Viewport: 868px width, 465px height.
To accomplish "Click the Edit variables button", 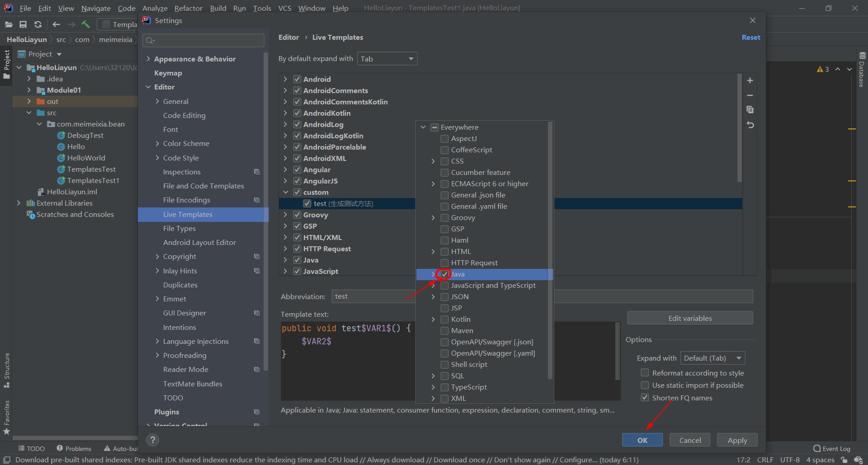I will point(690,318).
